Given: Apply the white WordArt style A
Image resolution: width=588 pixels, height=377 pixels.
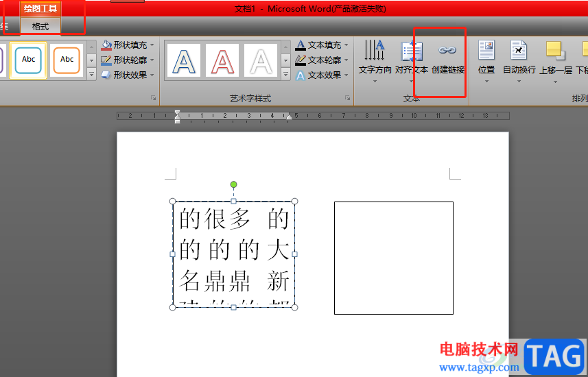Looking at the screenshot, I should tap(261, 60).
